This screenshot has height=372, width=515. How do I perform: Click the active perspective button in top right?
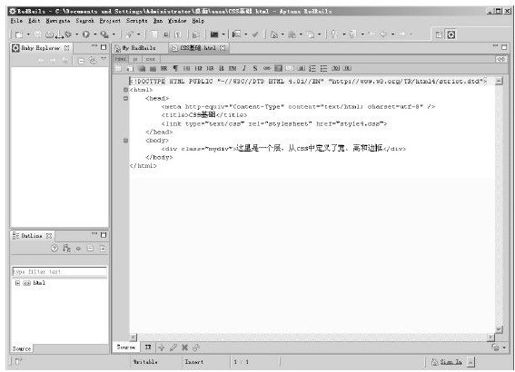pyautogui.click(x=451, y=34)
